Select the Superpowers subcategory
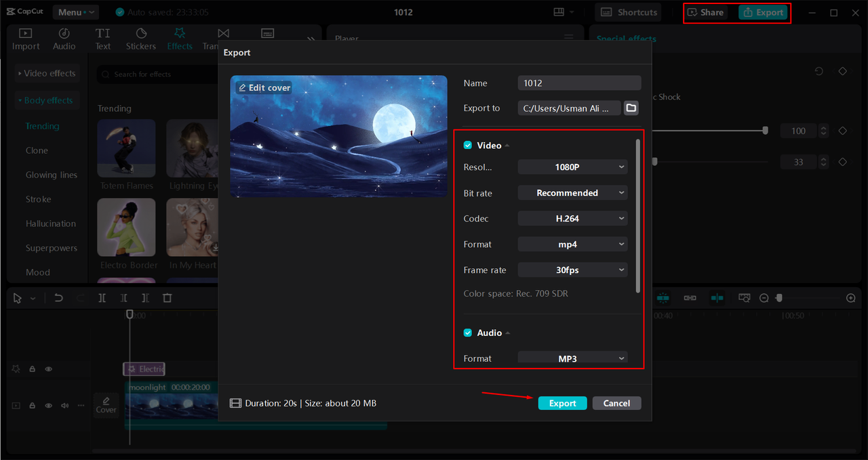 [52, 248]
